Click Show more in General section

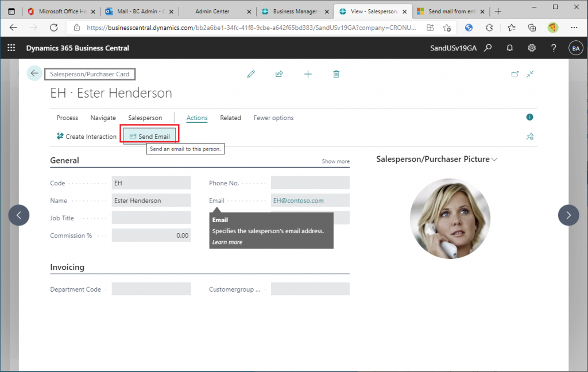[335, 161]
